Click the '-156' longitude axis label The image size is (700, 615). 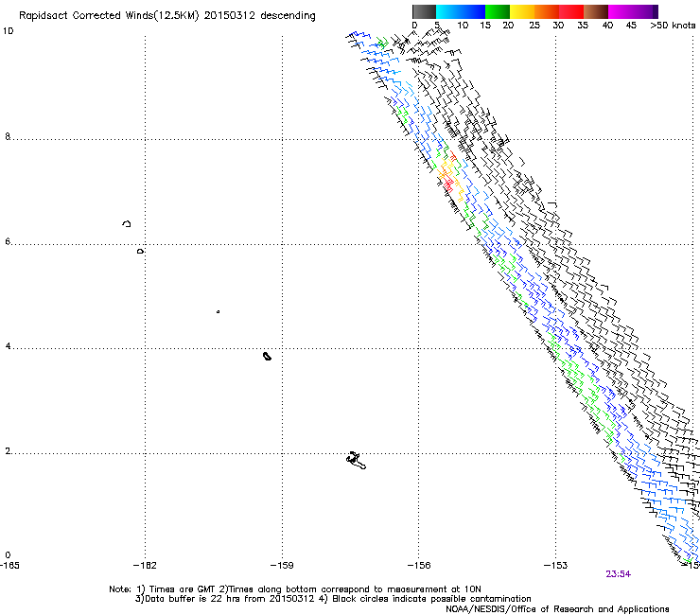pyautogui.click(x=419, y=566)
